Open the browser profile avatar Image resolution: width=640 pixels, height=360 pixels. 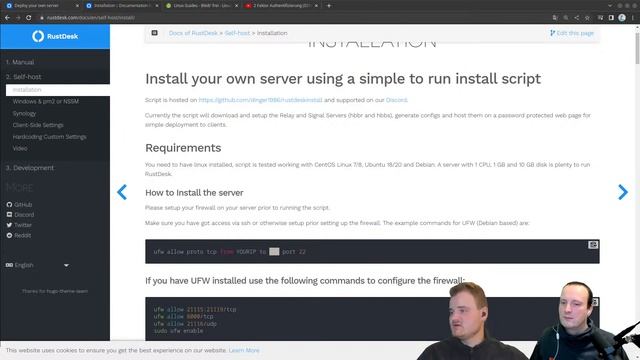point(622,18)
